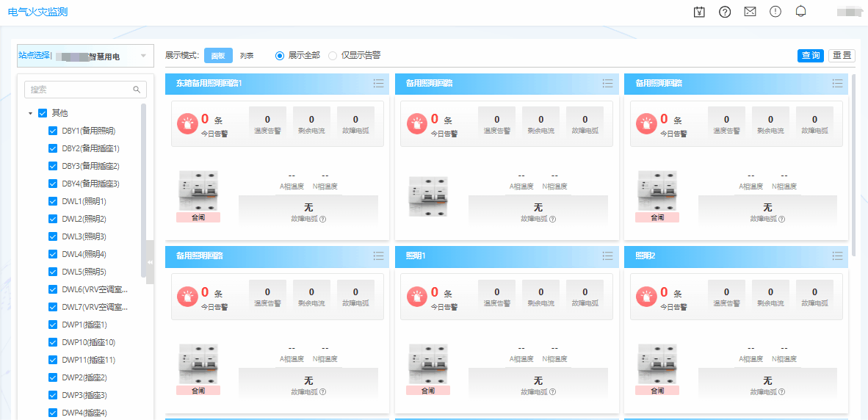868x420 pixels.
Task: Collapse the 其他 tree node
Action: [30, 114]
